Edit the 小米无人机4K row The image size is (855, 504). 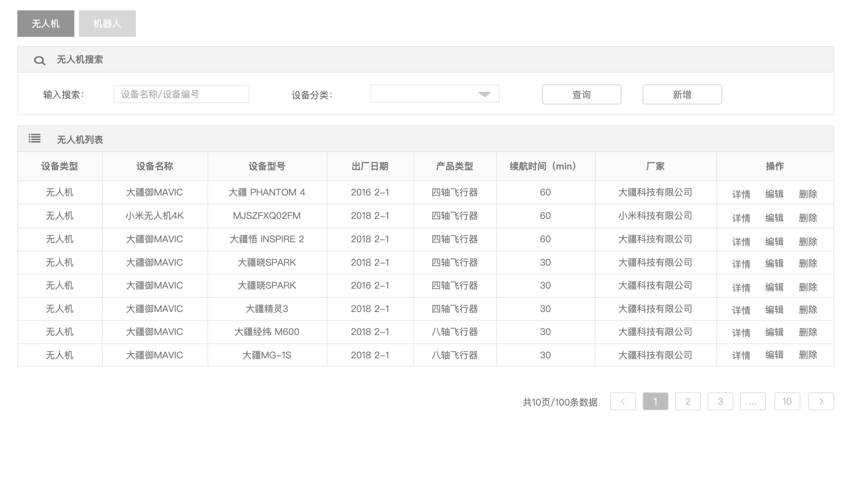(774, 218)
